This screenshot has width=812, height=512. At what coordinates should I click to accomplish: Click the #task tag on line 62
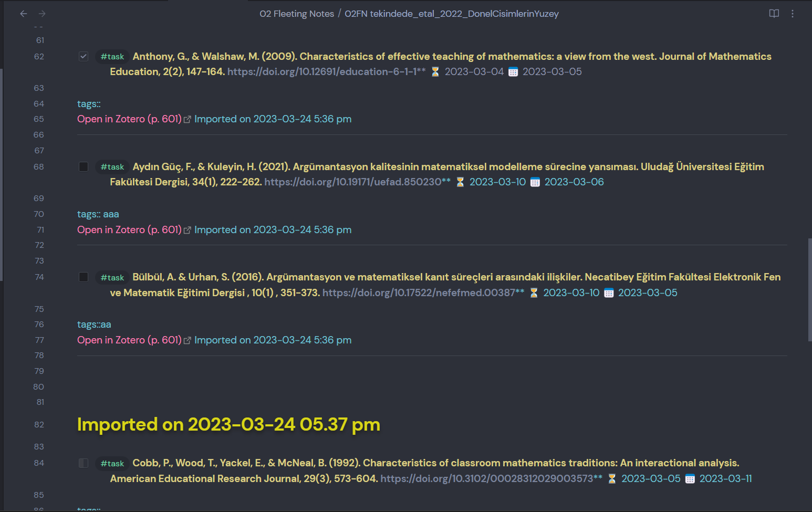pyautogui.click(x=112, y=56)
